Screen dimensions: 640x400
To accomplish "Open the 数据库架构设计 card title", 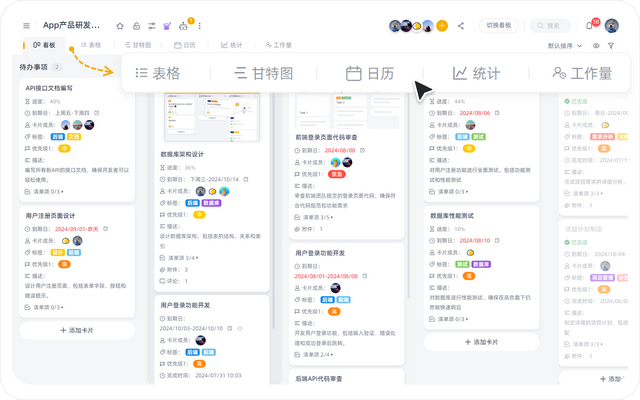I will tap(182, 154).
